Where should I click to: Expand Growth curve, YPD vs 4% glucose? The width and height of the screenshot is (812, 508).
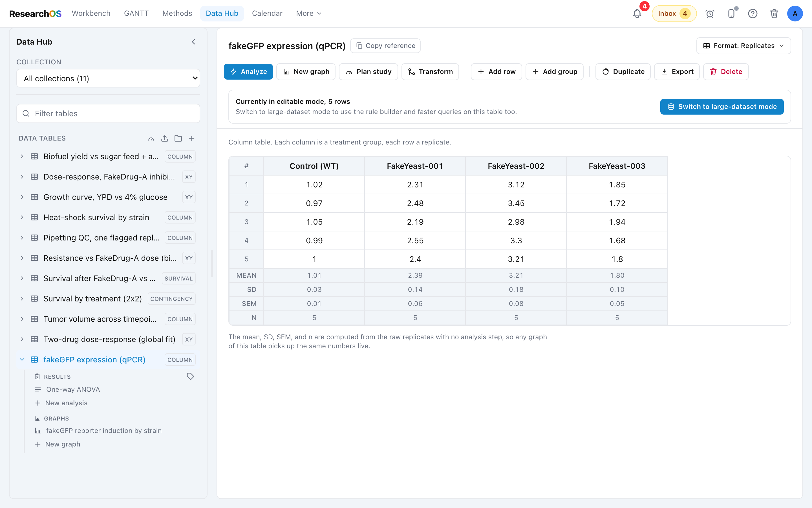click(x=22, y=197)
